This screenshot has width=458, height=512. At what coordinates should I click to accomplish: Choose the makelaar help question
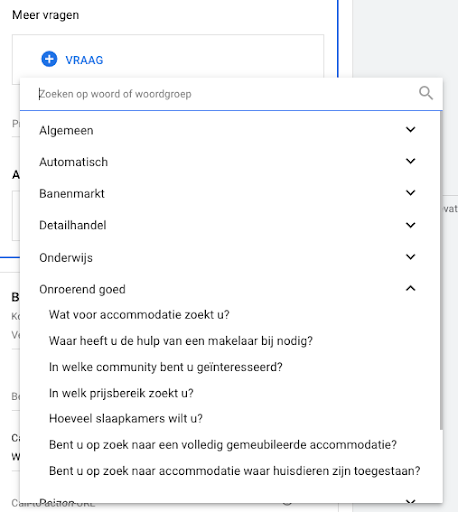tap(181, 341)
